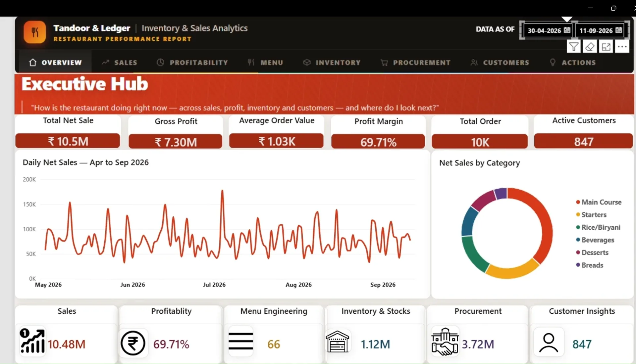This screenshot has height=364, width=636.
Task: Select Desserts in the category legend
Action: [x=592, y=252]
